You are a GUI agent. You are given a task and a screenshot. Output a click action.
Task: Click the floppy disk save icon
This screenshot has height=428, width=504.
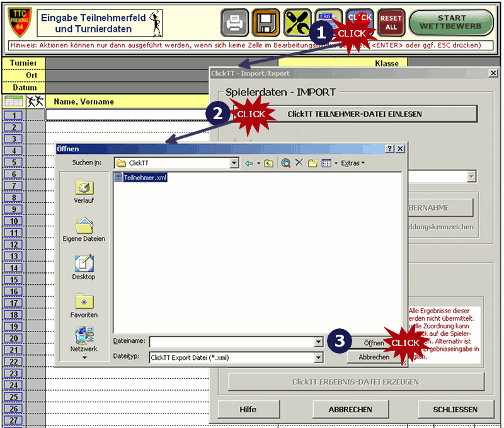[x=265, y=23]
